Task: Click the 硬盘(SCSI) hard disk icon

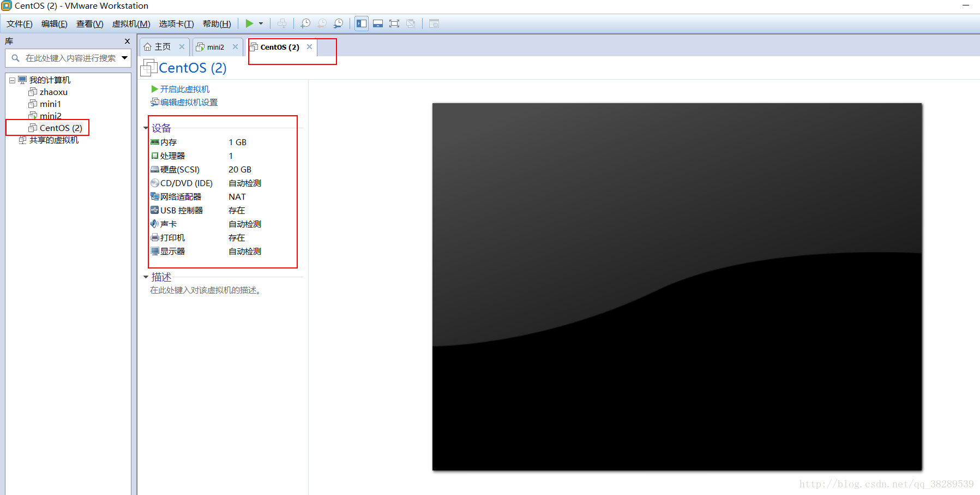Action: 155,169
